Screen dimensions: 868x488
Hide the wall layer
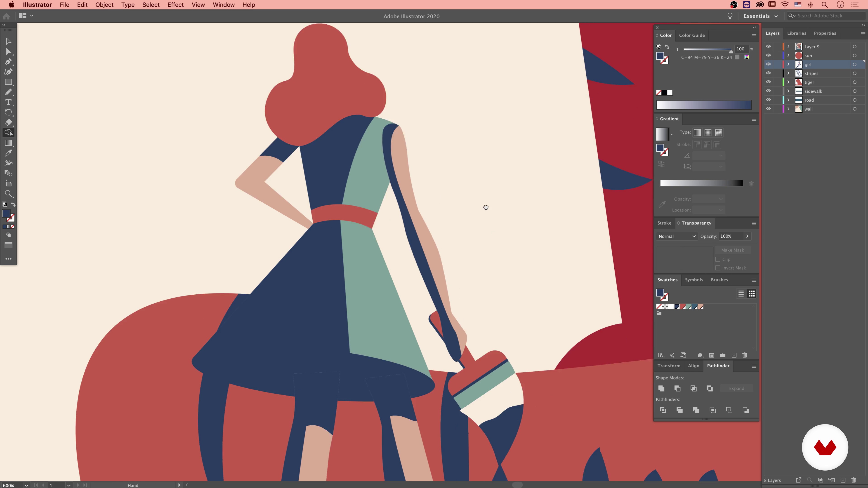click(768, 109)
